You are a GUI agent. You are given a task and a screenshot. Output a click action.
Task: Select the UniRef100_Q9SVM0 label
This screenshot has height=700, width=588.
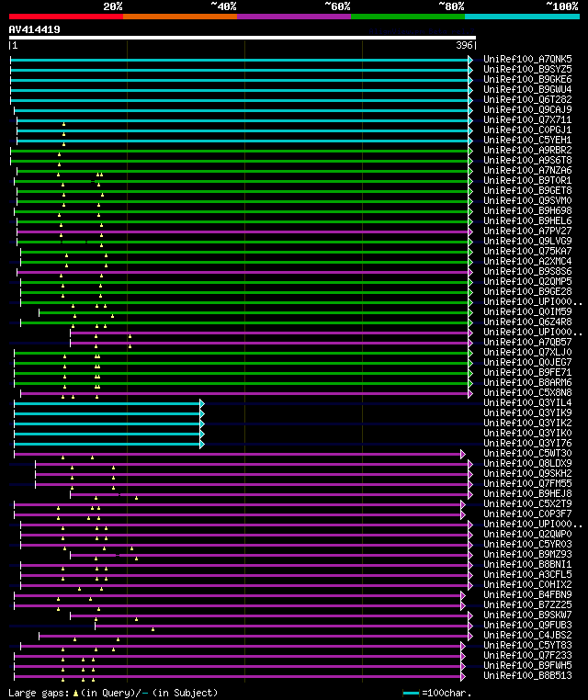tap(527, 200)
